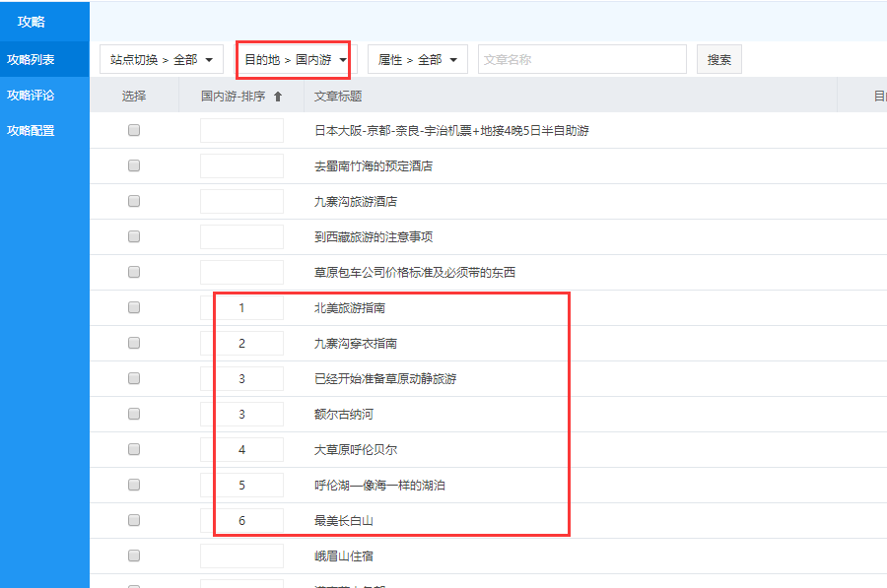Click the empty sort field for 去蜀南竹海的预定酒店
This screenshot has width=887, height=588.
pos(241,166)
